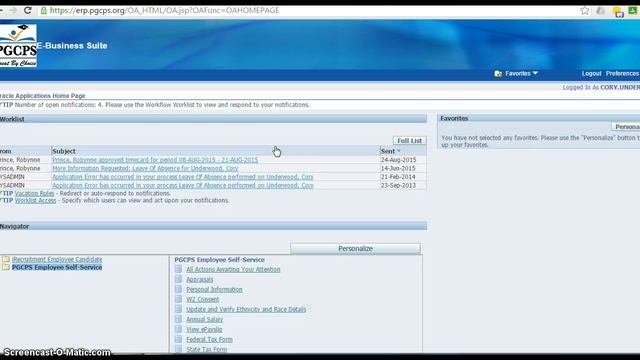Open the View ePayslip link
The image size is (640, 360).
(204, 329)
